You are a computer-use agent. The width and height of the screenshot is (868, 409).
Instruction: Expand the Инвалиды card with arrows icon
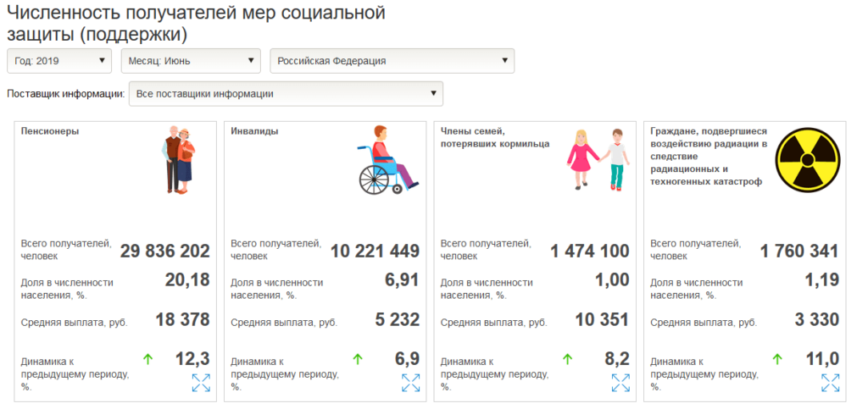click(410, 383)
